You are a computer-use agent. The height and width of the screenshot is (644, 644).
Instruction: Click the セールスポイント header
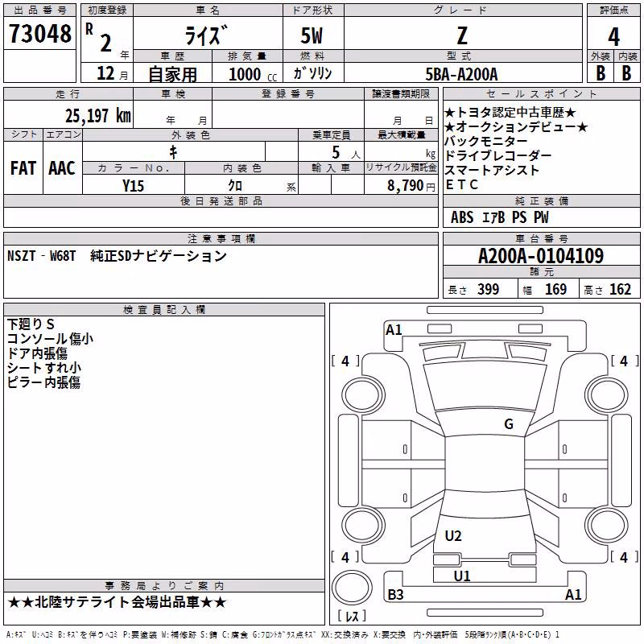pyautogui.click(x=541, y=94)
